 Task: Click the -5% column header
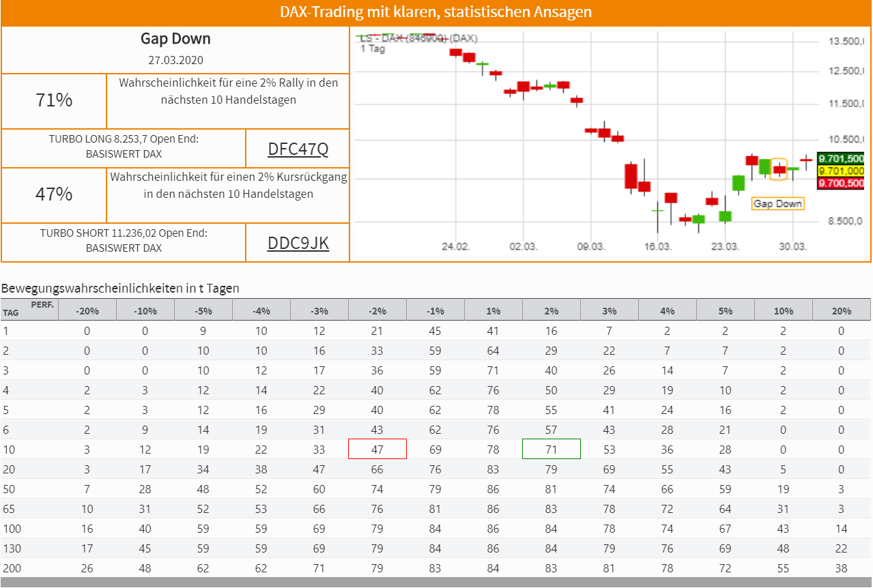pyautogui.click(x=203, y=310)
